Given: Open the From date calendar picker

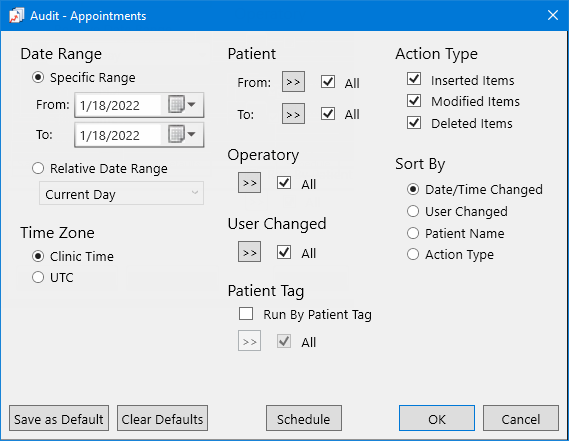Looking at the screenshot, I should tap(182, 105).
